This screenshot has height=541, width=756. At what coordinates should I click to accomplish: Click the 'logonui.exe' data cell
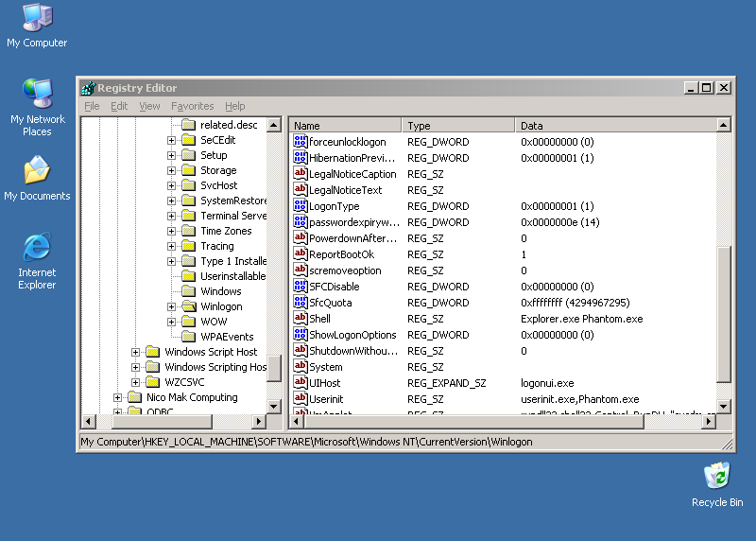click(547, 383)
